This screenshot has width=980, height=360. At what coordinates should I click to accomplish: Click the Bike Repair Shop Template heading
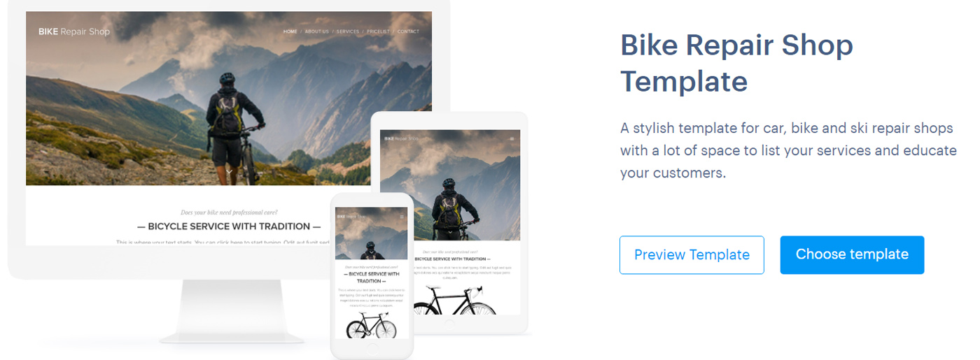[x=736, y=64]
